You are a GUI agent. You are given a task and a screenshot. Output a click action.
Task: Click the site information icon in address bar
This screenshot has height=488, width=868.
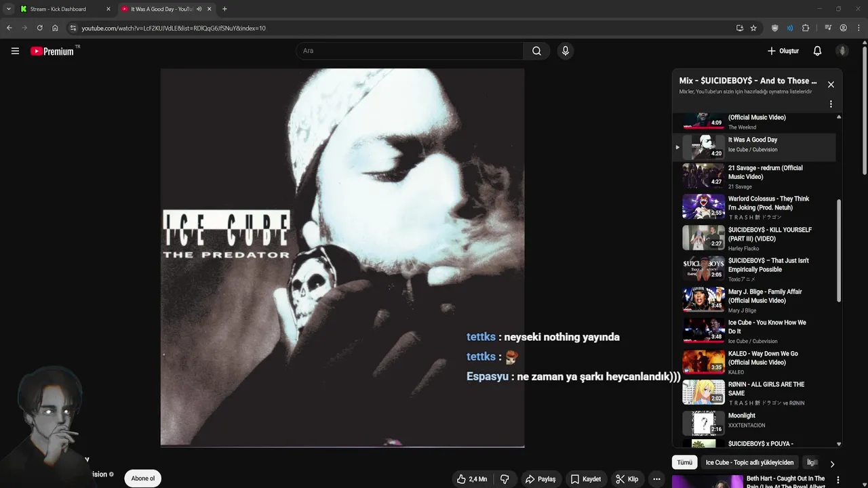(x=73, y=28)
